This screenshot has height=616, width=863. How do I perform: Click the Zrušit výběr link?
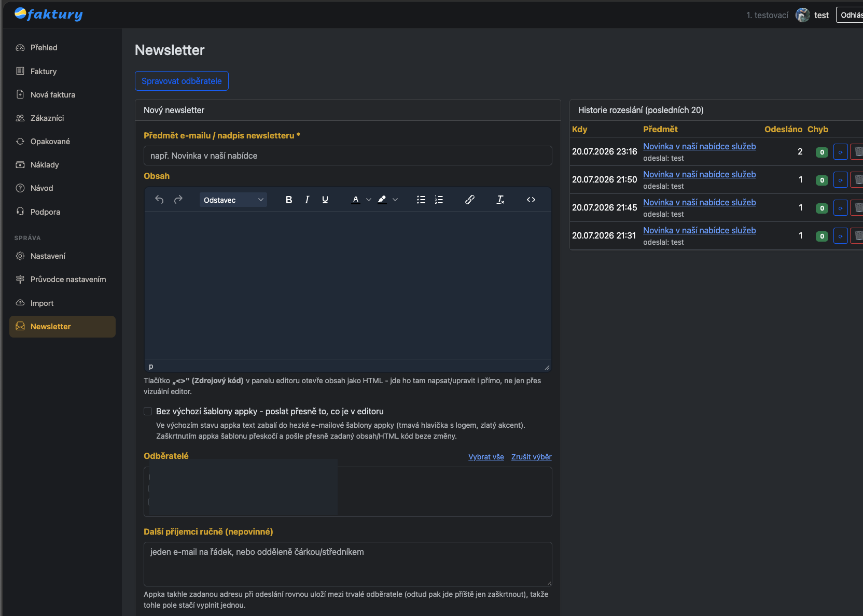point(531,457)
